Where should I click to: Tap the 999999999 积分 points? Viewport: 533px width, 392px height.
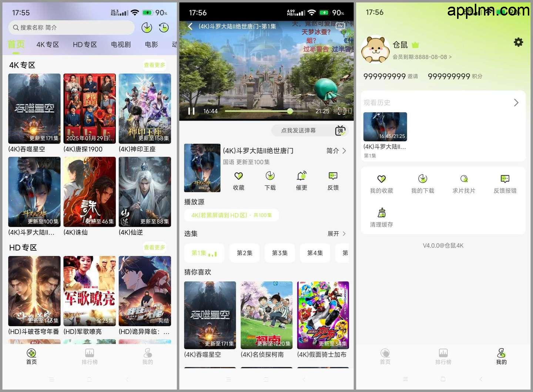(x=455, y=77)
